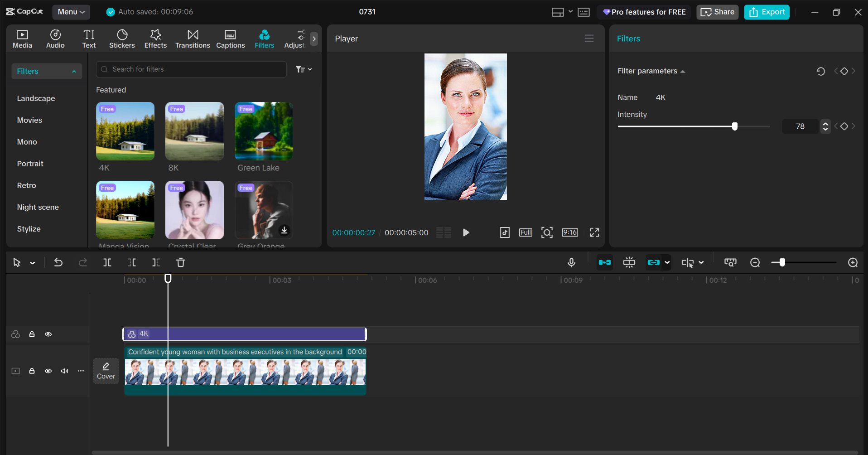Lock the video track
Image resolution: width=868 pixels, height=455 pixels.
point(32,371)
